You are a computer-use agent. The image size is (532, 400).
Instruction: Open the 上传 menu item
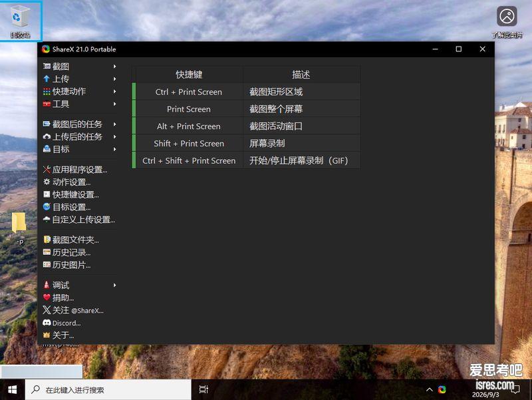(80, 79)
